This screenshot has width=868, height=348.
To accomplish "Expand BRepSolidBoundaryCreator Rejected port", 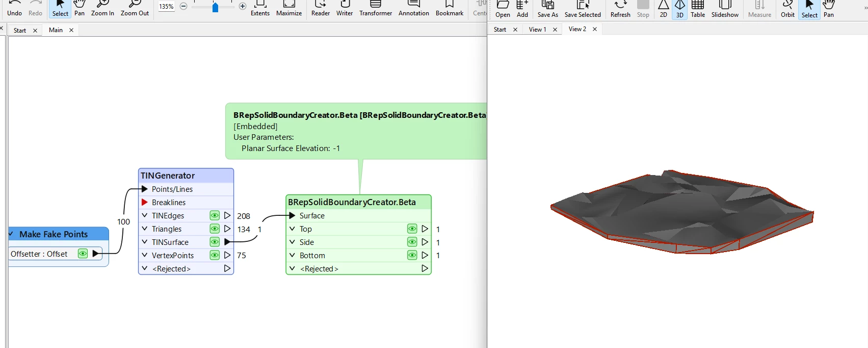I will [x=292, y=268].
